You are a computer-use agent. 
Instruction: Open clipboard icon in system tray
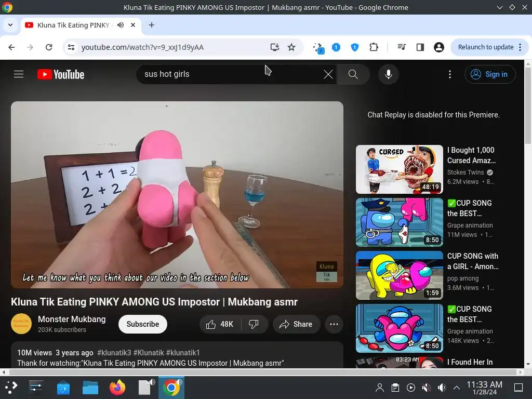(x=395, y=388)
